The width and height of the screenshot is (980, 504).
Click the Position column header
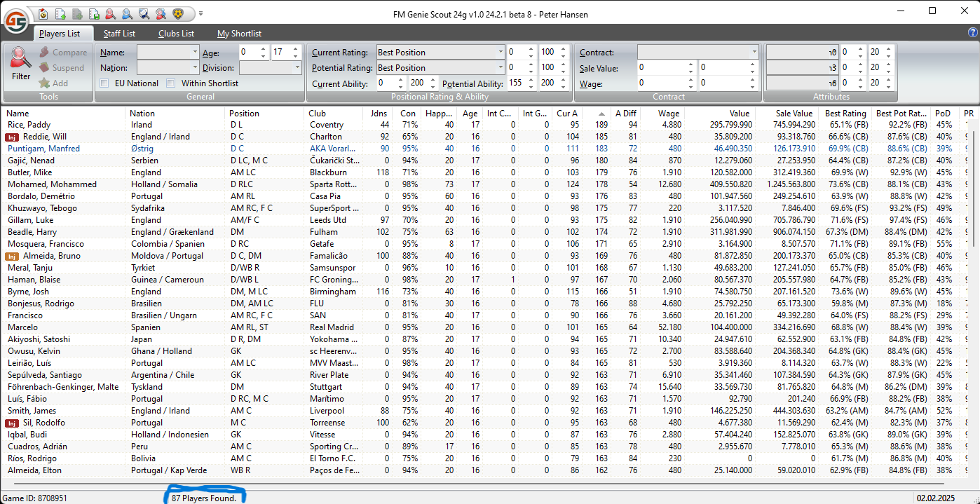(x=266, y=114)
